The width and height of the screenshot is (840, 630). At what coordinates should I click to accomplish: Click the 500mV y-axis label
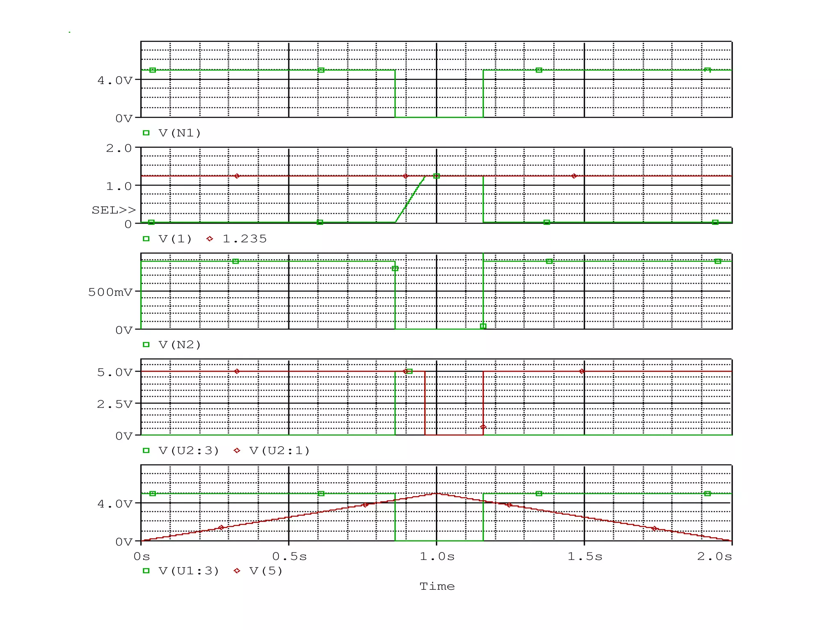[110, 292]
